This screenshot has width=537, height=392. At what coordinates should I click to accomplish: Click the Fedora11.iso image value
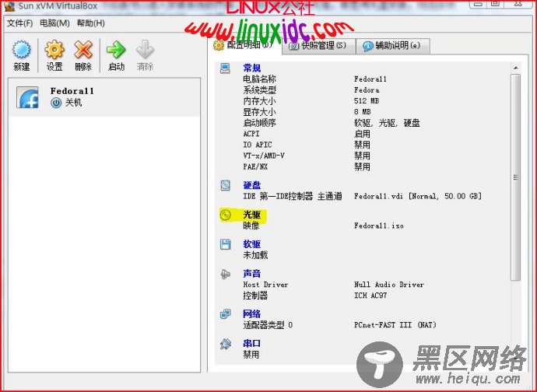pos(379,226)
